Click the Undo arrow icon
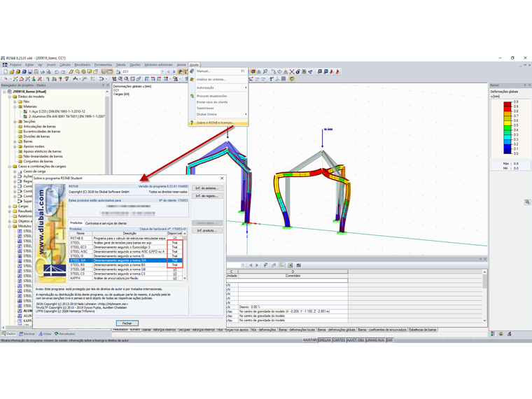Viewport: 532px width, 399px height. 57,71
